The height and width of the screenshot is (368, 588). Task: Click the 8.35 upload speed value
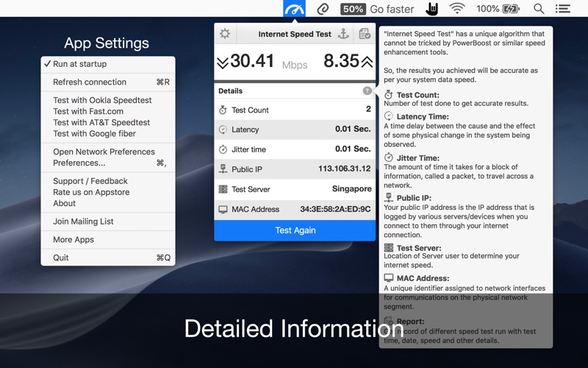[341, 61]
